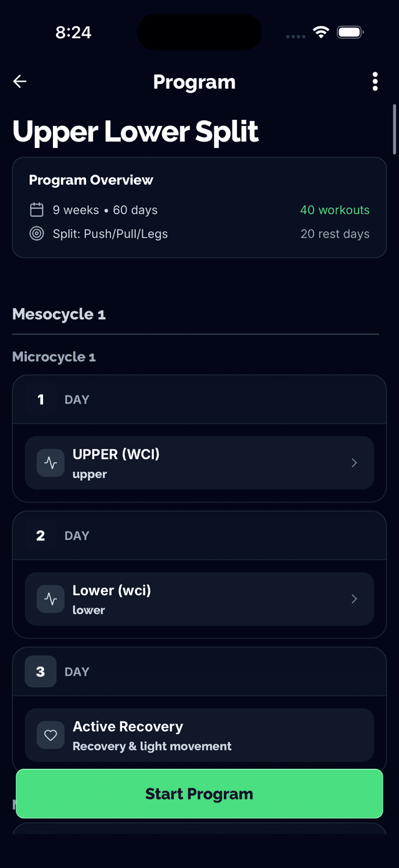This screenshot has height=868, width=399.
Task: Click the battery indicator in status bar
Action: tap(350, 32)
